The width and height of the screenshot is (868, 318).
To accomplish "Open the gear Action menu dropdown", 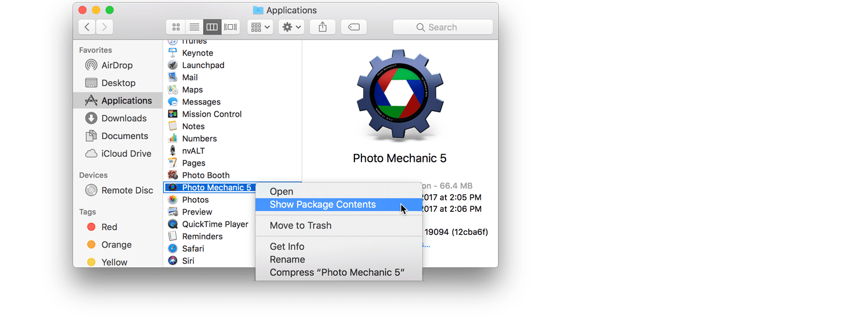I will coord(291,27).
